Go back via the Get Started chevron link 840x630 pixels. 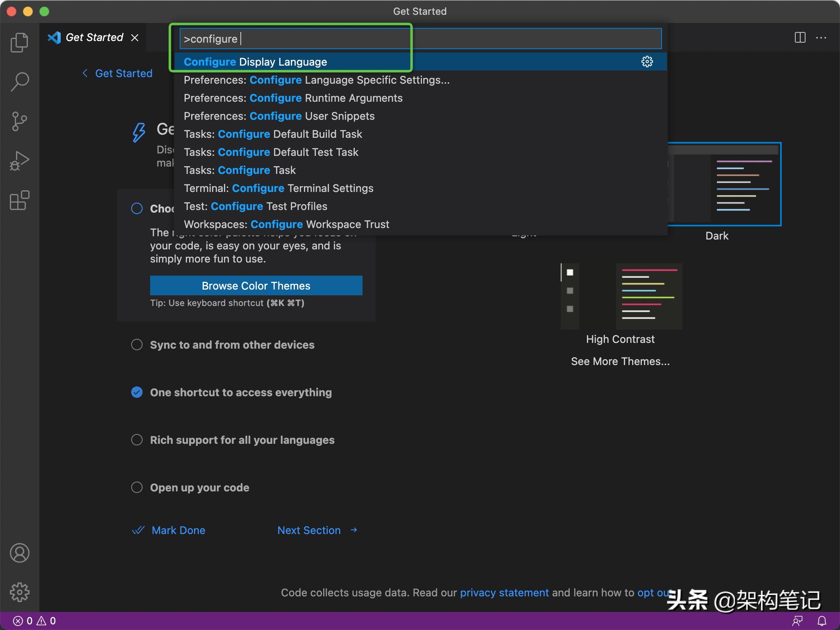point(117,73)
